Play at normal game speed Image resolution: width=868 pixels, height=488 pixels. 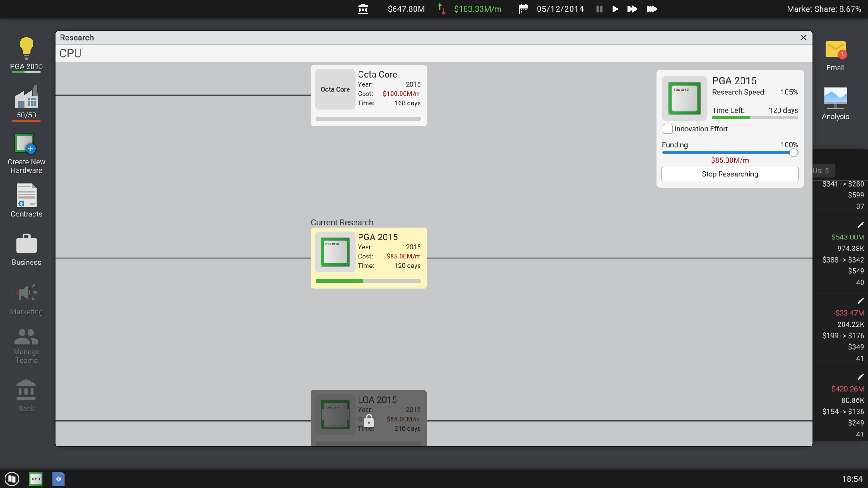tap(615, 9)
